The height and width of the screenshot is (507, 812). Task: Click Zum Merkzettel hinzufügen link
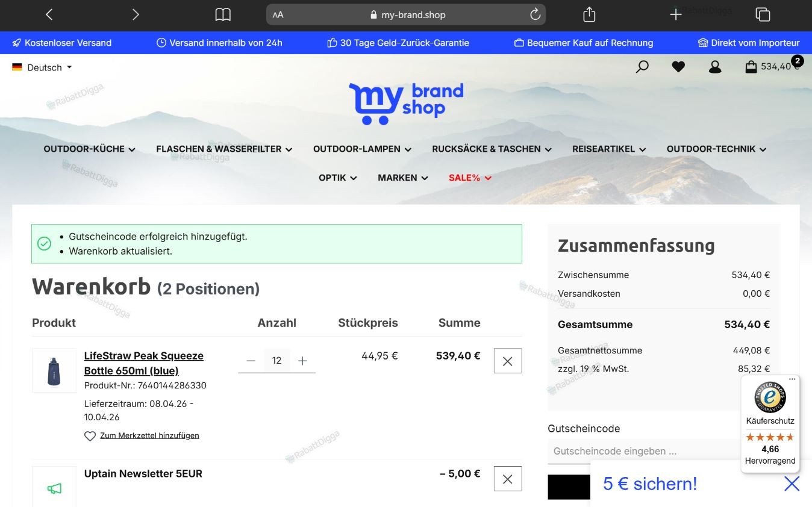click(x=149, y=435)
